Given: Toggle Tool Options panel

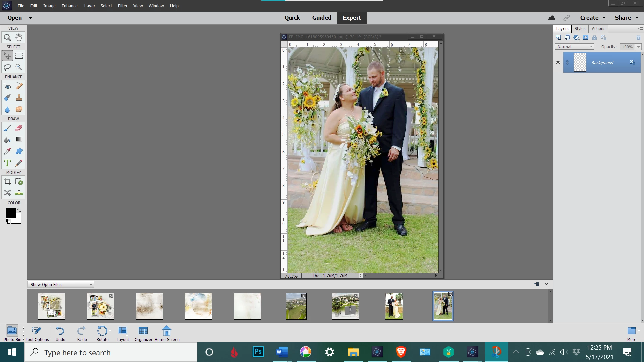Looking at the screenshot, I should tap(37, 334).
